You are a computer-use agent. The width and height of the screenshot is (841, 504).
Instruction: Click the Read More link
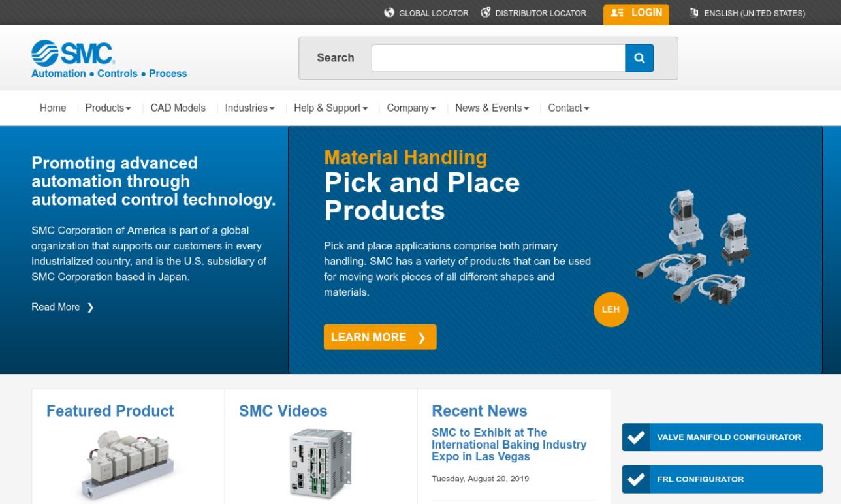pyautogui.click(x=56, y=307)
